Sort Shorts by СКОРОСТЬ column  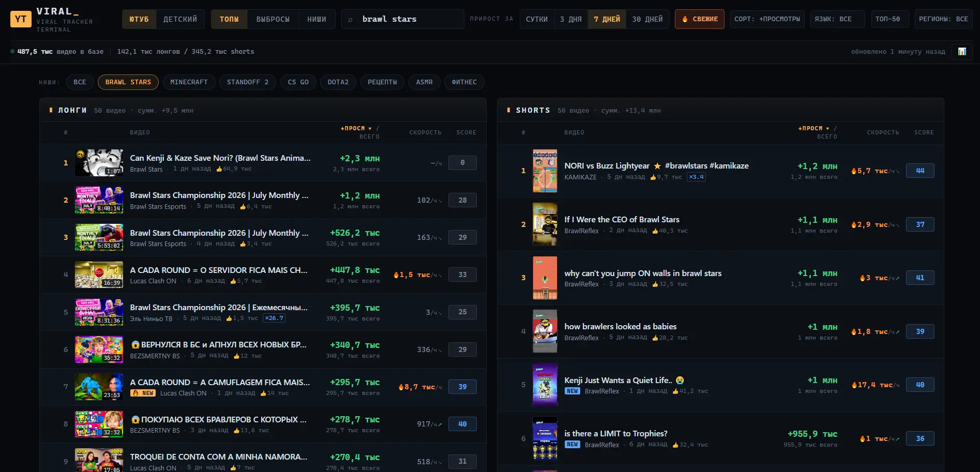click(883, 133)
